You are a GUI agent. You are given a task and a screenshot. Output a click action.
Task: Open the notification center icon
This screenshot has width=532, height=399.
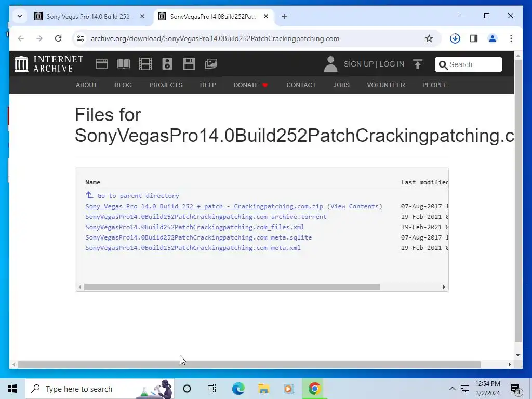(515, 389)
